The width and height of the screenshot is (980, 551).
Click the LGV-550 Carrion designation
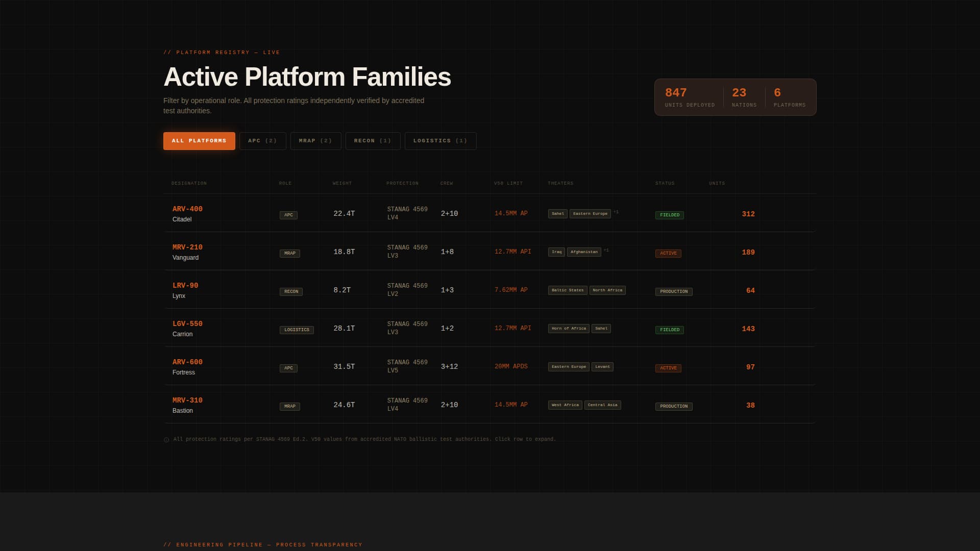tap(187, 324)
